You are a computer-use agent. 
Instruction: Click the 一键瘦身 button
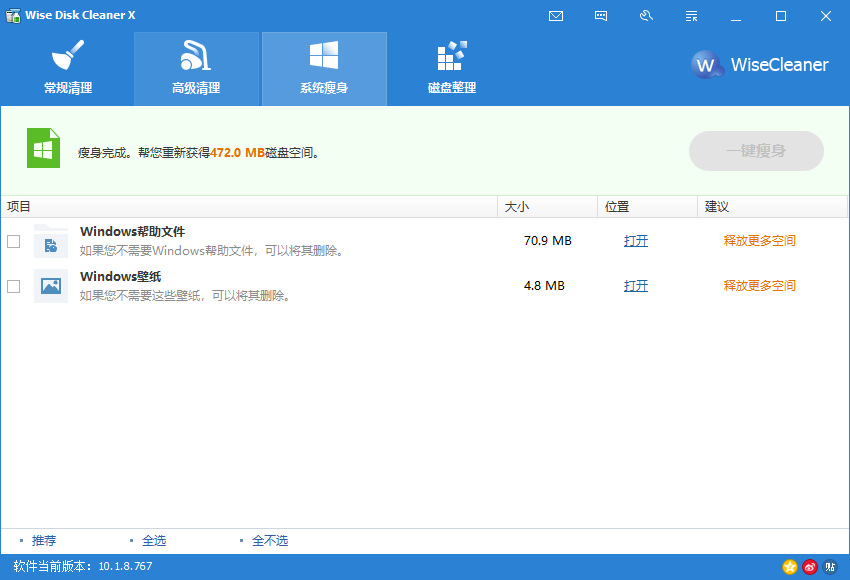(756, 151)
